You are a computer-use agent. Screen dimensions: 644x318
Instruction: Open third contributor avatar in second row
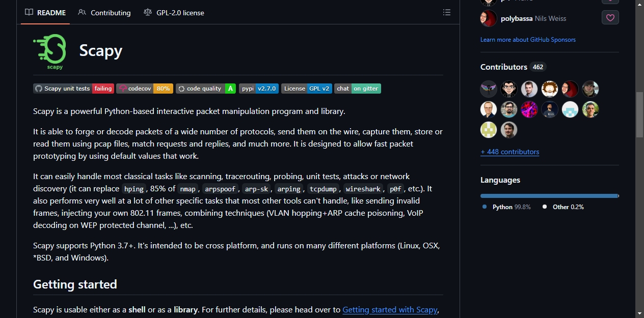tap(529, 109)
